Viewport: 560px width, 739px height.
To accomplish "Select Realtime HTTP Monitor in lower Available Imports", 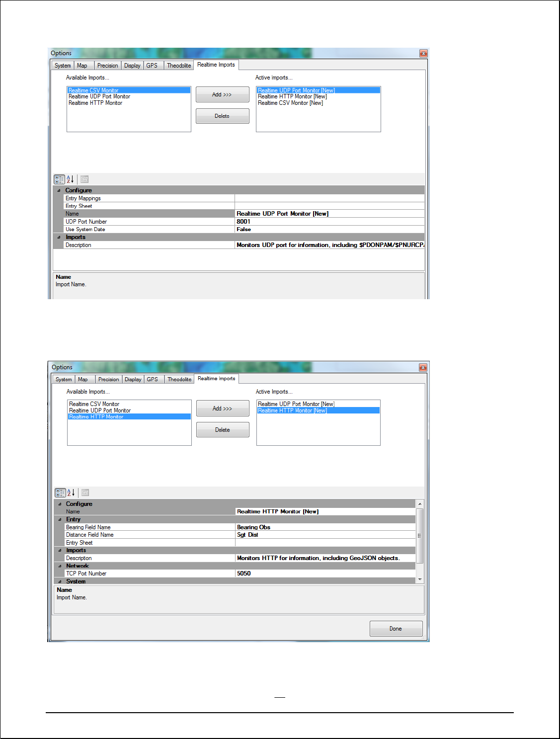I will [129, 416].
